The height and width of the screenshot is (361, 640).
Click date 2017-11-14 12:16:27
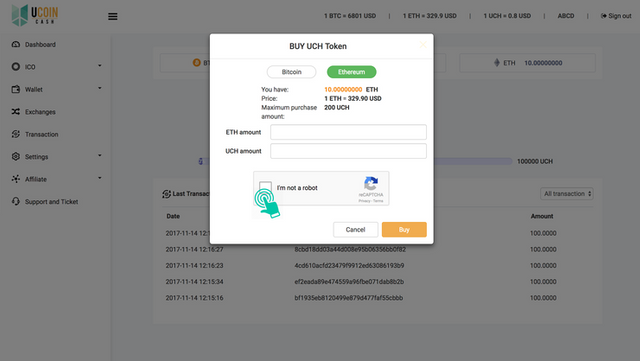point(194,249)
